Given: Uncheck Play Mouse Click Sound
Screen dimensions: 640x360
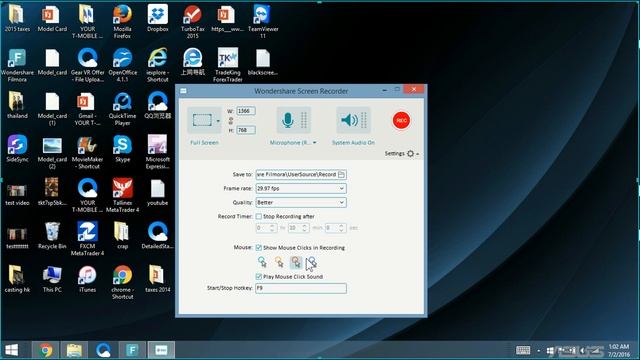Looking at the screenshot, I should coord(259,277).
